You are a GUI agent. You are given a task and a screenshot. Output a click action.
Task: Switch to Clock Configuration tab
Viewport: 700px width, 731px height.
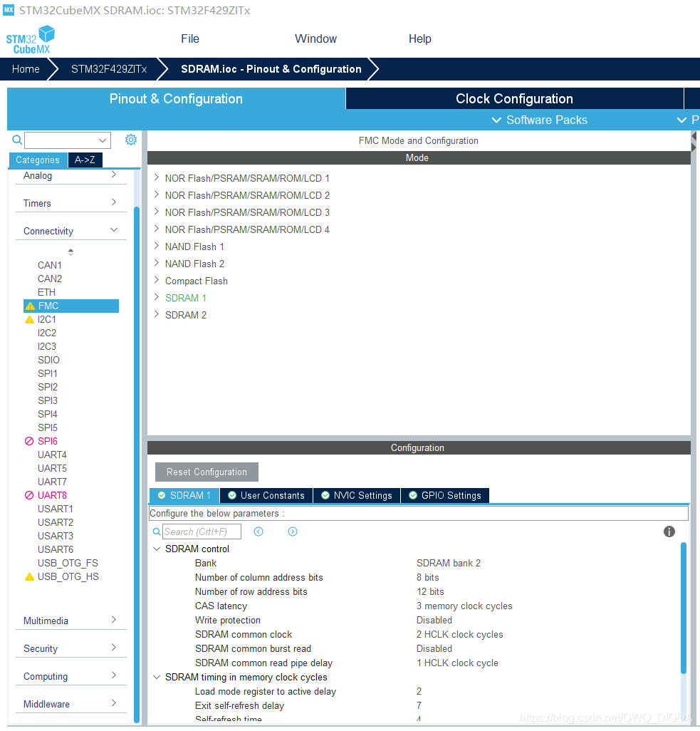tap(515, 98)
